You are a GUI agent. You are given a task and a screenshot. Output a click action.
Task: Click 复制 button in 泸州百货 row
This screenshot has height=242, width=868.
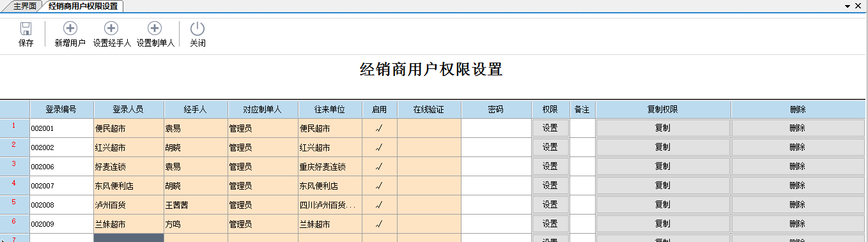(x=663, y=205)
